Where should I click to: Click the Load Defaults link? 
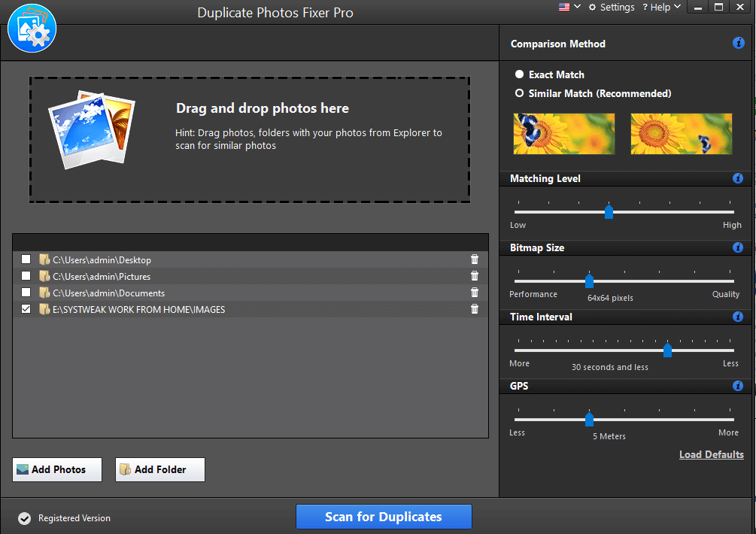tap(711, 454)
